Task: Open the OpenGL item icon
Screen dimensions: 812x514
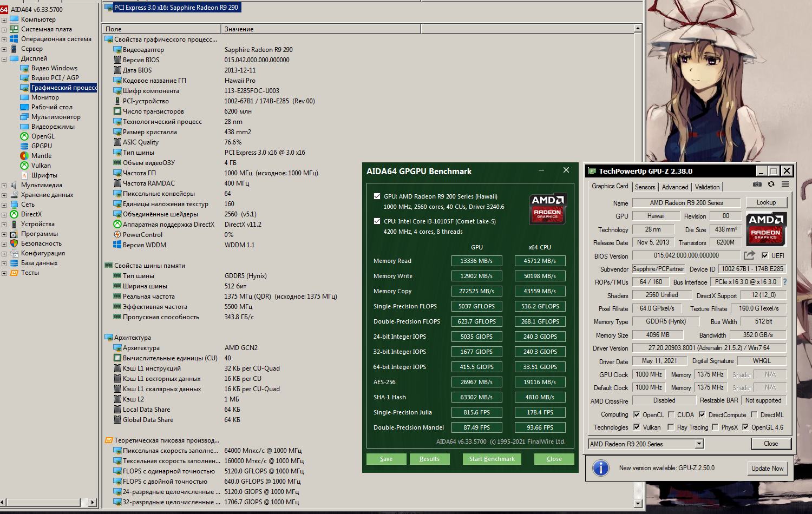Action: [24, 136]
